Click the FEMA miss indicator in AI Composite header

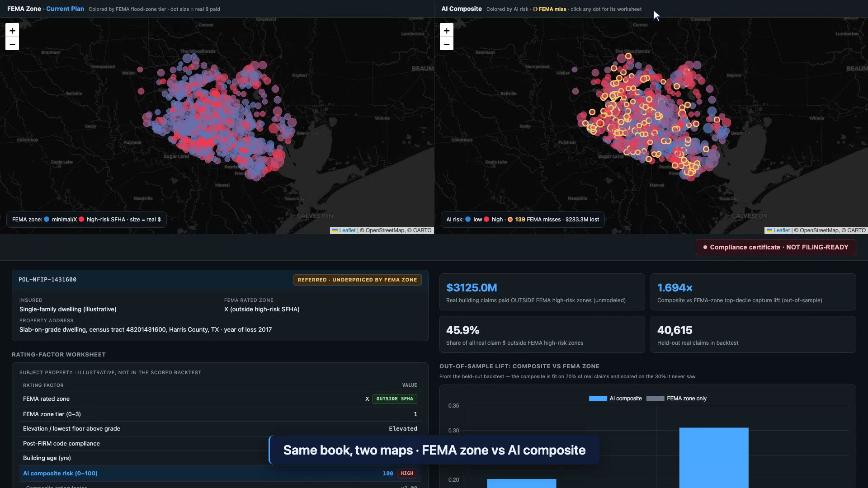point(549,9)
